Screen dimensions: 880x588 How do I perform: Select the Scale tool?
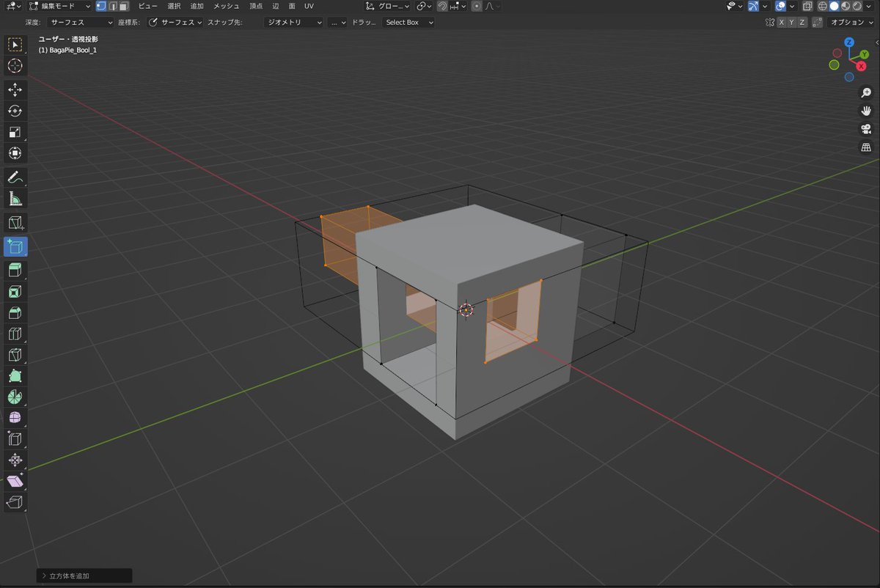pyautogui.click(x=15, y=132)
